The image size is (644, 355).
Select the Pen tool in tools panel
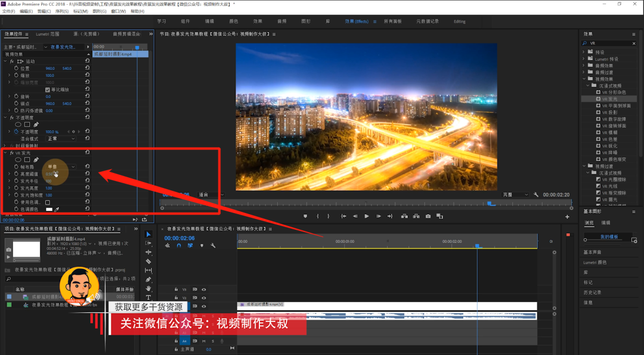(x=148, y=279)
